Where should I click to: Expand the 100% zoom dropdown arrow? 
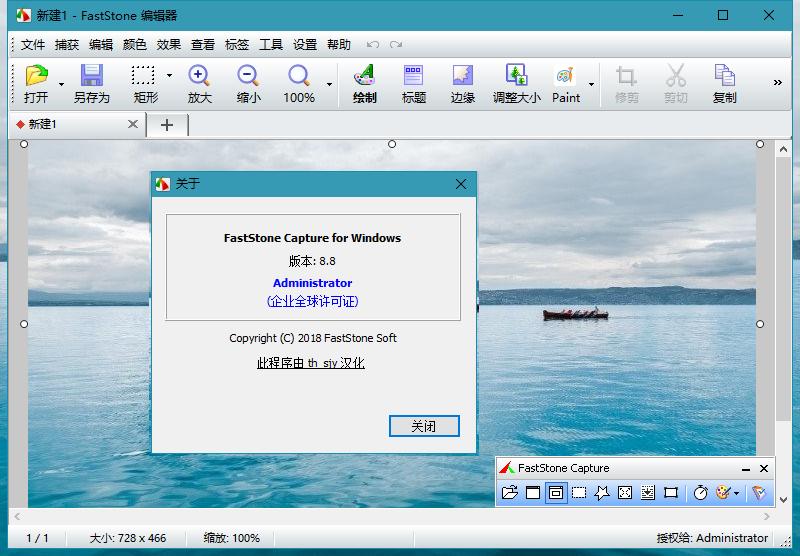click(x=330, y=84)
